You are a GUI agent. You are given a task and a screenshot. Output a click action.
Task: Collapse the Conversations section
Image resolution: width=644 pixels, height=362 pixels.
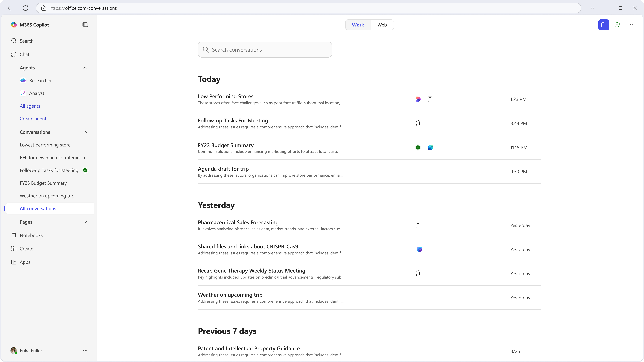point(85,132)
